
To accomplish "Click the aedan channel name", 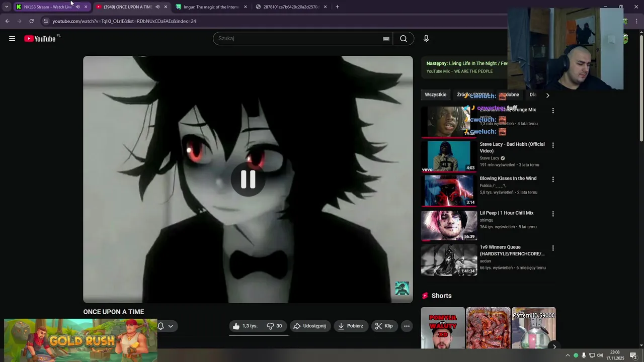I will [x=486, y=261].
